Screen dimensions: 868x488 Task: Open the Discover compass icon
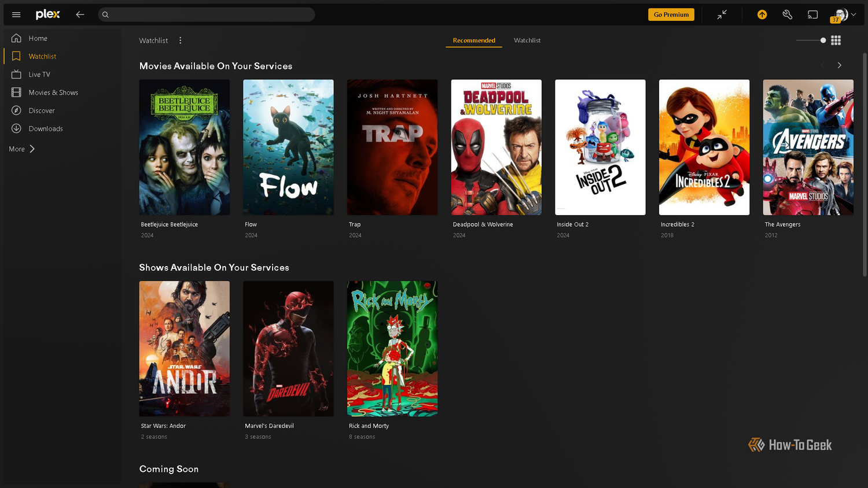[16, 110]
